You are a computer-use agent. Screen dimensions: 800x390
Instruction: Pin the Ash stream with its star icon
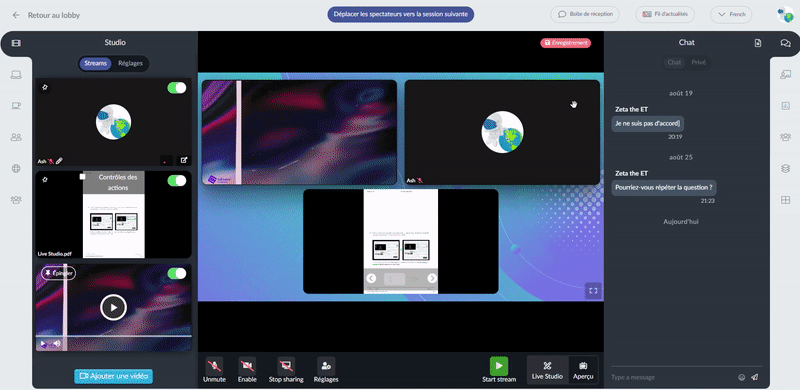pos(45,87)
